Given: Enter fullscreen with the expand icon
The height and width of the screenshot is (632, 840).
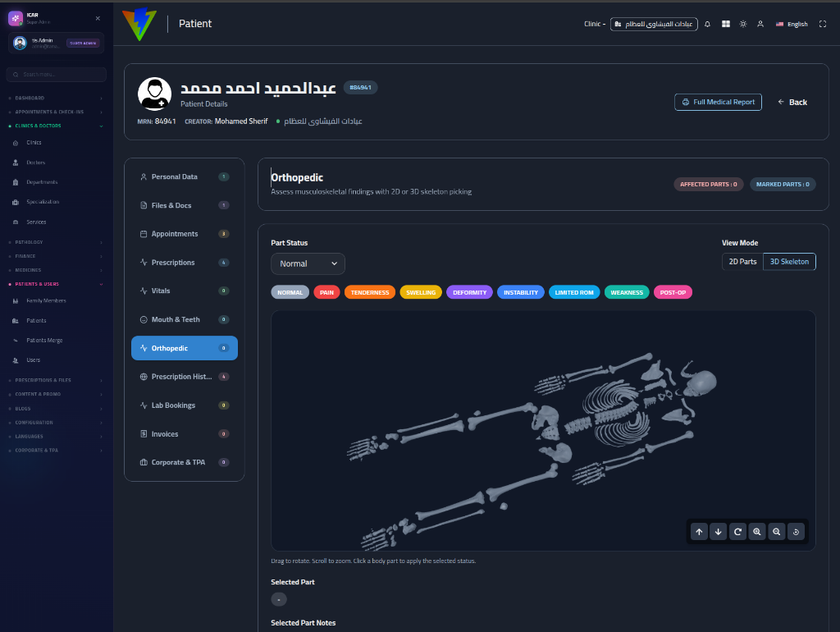Looking at the screenshot, I should click(x=822, y=24).
